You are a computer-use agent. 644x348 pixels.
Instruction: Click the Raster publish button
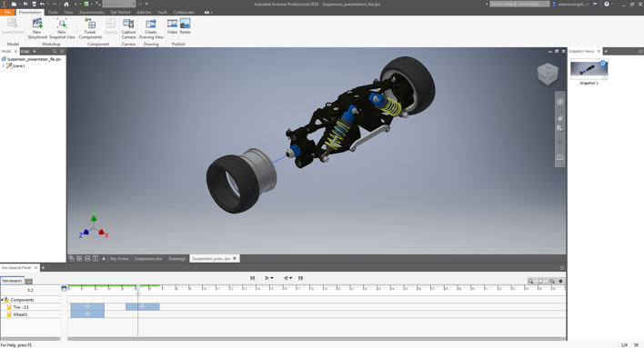(x=186, y=26)
